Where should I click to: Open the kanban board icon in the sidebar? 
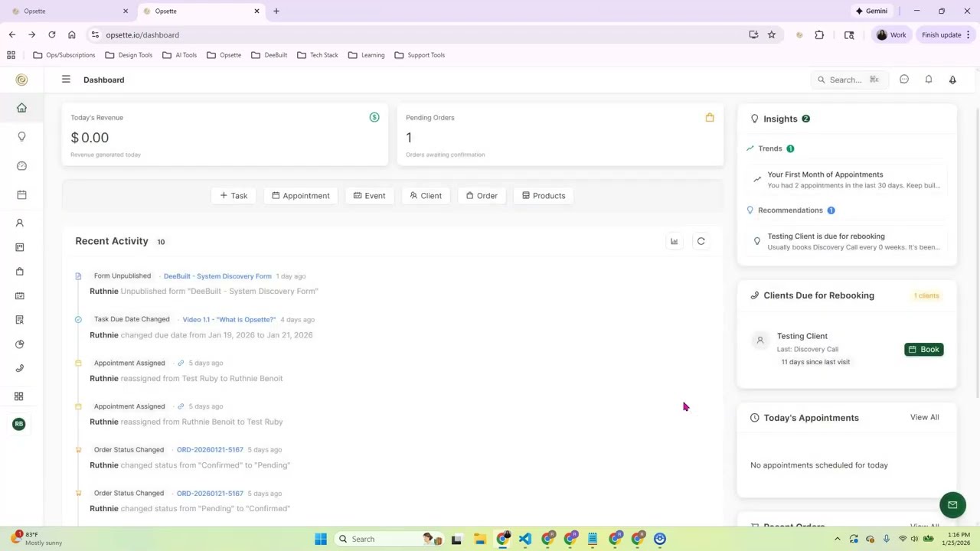20,247
